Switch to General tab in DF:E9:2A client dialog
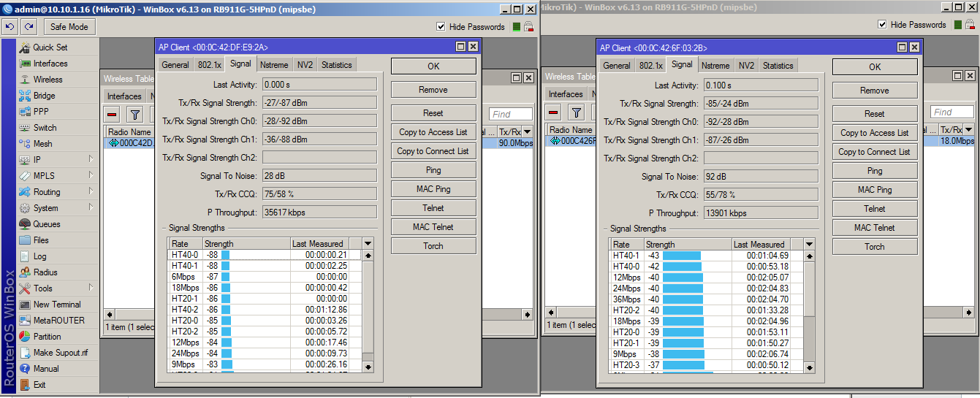980x398 pixels. coord(175,65)
